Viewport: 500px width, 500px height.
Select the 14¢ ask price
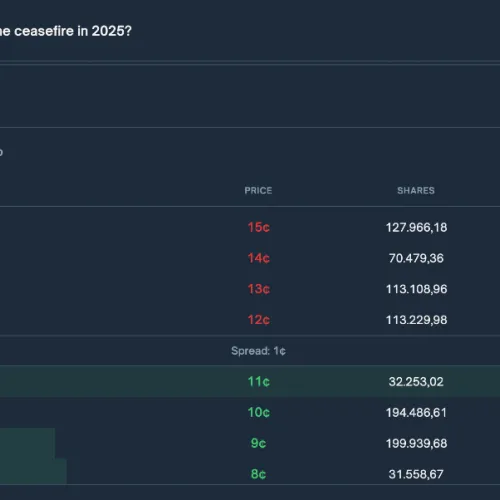tap(258, 258)
